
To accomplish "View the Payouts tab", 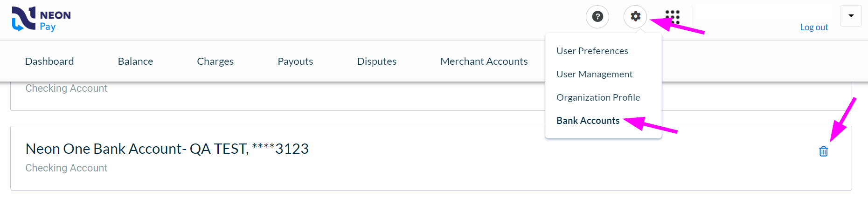I will point(295,61).
